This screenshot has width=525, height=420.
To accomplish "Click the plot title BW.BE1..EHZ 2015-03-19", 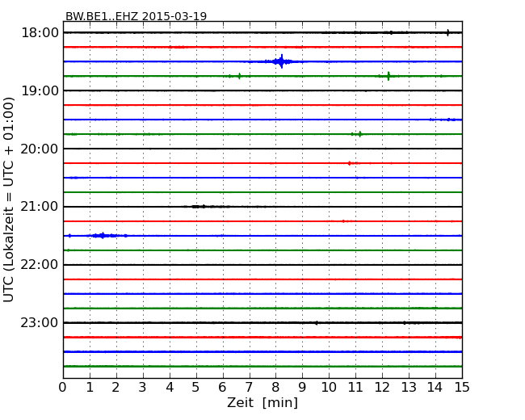I will tap(136, 16).
